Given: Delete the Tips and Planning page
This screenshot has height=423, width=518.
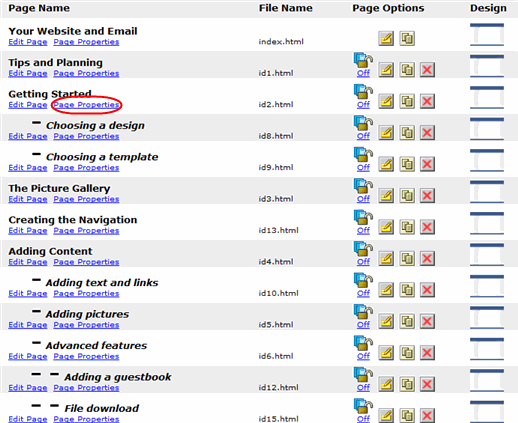Looking at the screenshot, I should (x=427, y=70).
